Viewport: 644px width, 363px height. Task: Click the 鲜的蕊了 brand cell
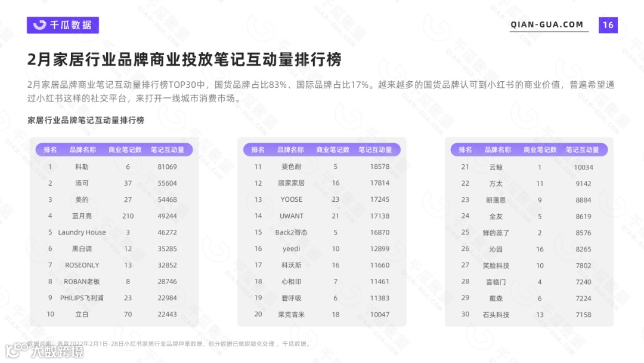tap(496, 233)
